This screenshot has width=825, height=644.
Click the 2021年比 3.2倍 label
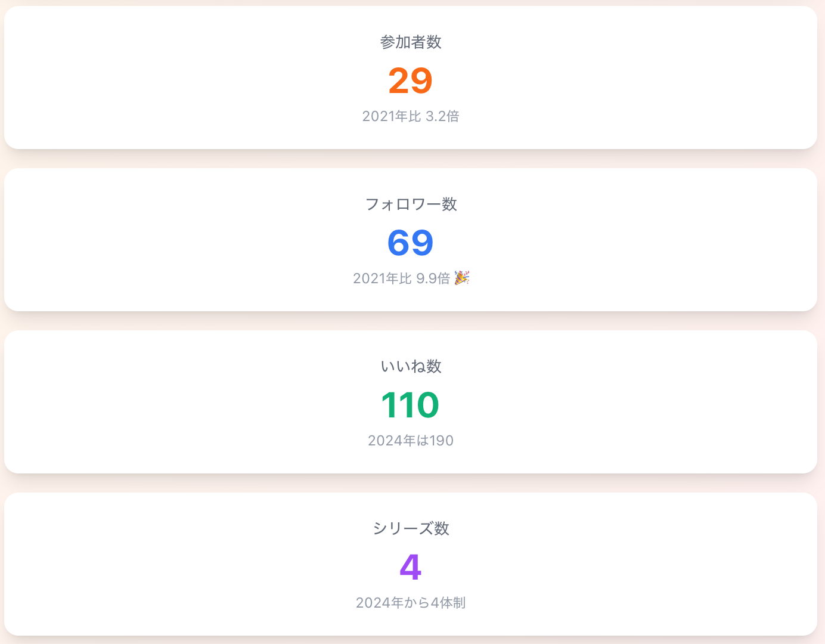411,116
